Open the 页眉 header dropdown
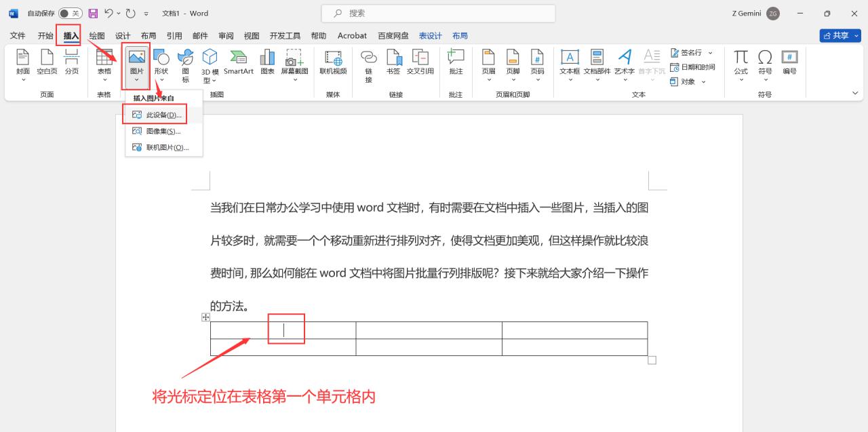 pos(488,66)
